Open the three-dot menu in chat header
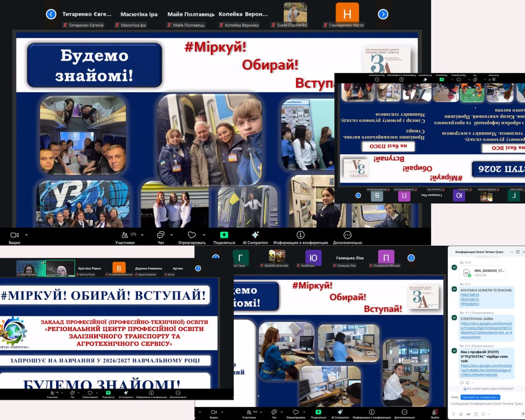The width and height of the screenshot is (525, 420). point(511,252)
